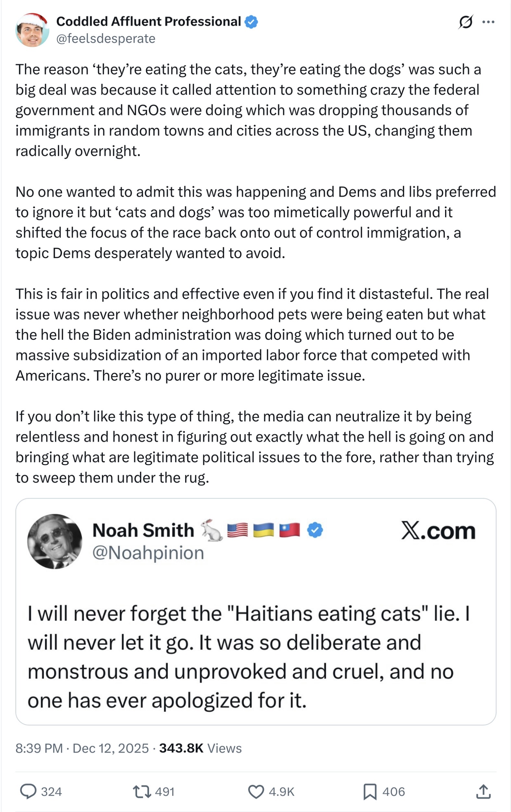Click Noah Smith's blue verified badge
511x812 pixels.
315,530
